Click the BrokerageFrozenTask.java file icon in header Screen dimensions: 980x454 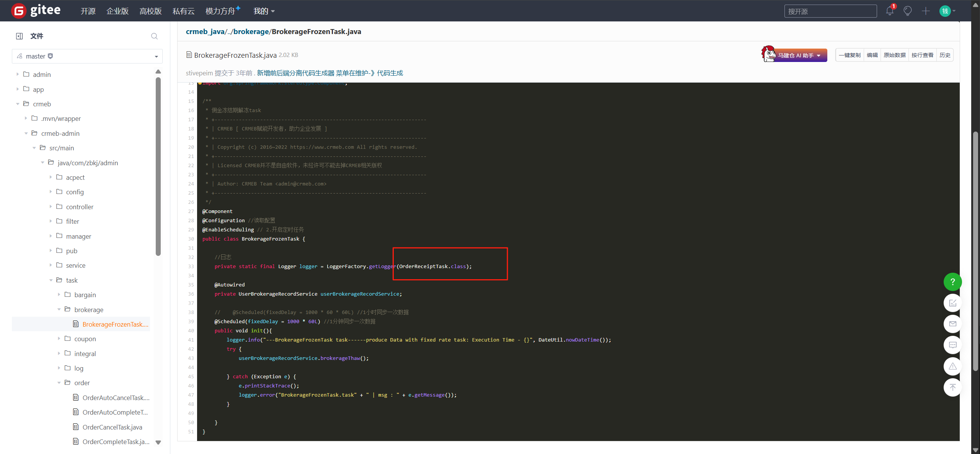(x=189, y=55)
